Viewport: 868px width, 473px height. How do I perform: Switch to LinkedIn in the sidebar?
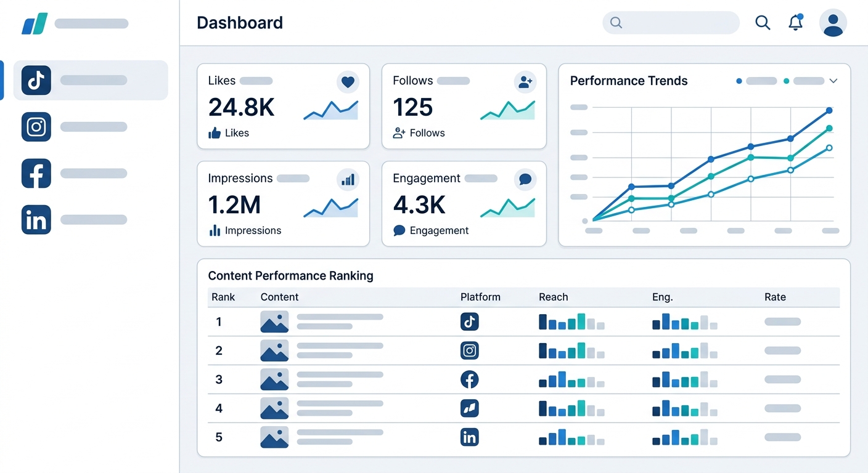36,220
